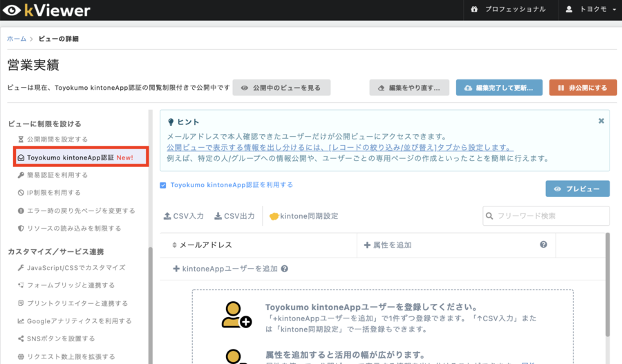Select Toyokumo kintoneApp認証 menu item
The width and height of the screenshot is (622, 364).
tap(81, 157)
